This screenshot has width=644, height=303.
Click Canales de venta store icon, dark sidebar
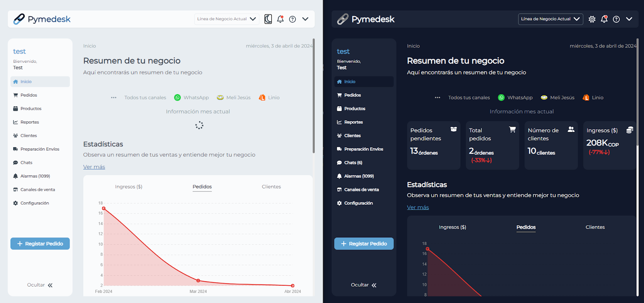click(339, 190)
